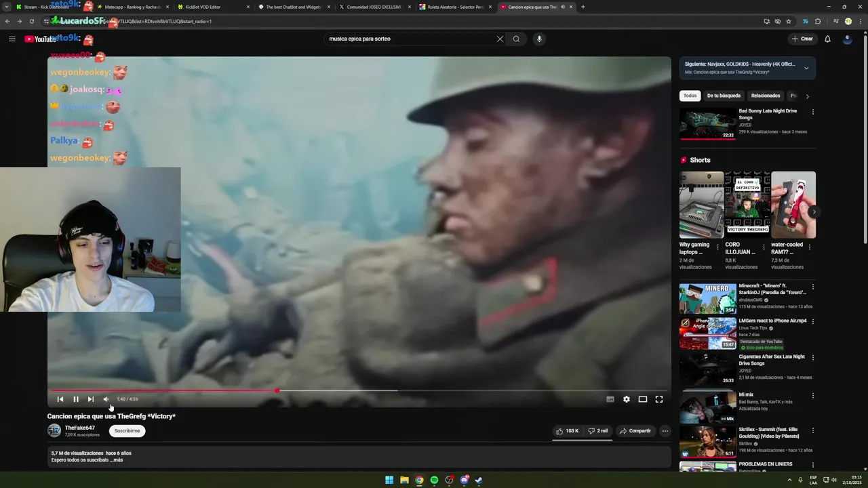Select the Relacionados filter chip
Screen dimensions: 868x488
pos(766,96)
